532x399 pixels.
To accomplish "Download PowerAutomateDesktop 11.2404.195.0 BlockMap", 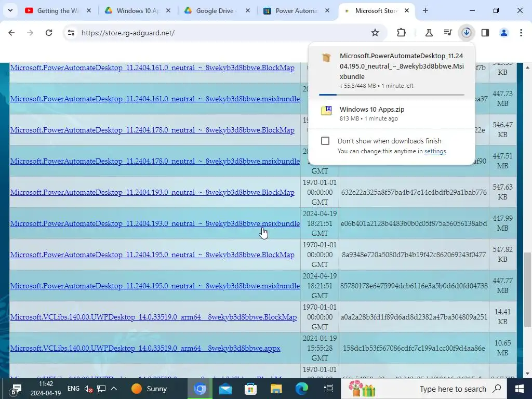I will tap(152, 255).
